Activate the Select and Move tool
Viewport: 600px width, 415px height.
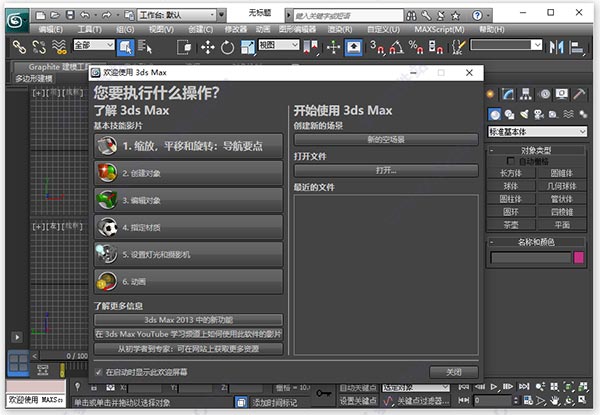[x=207, y=47]
